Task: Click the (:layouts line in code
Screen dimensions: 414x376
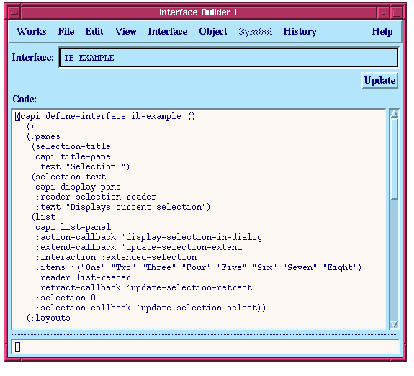Action: coord(48,318)
